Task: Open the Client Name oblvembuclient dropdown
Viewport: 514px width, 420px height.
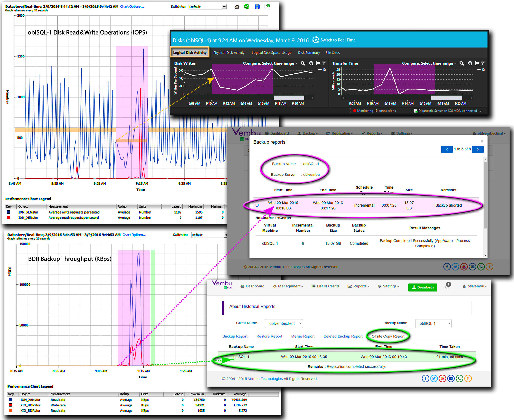Action: tap(284, 323)
